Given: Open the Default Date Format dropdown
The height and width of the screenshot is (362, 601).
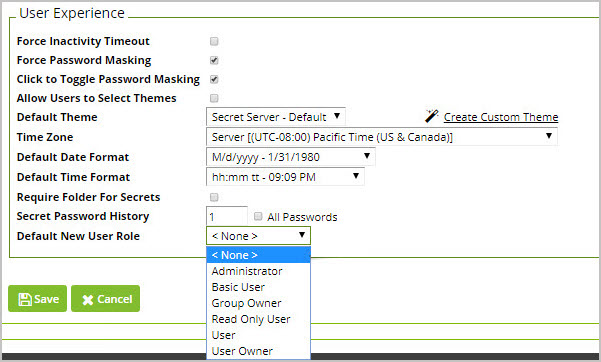Looking at the screenshot, I should click(291, 157).
